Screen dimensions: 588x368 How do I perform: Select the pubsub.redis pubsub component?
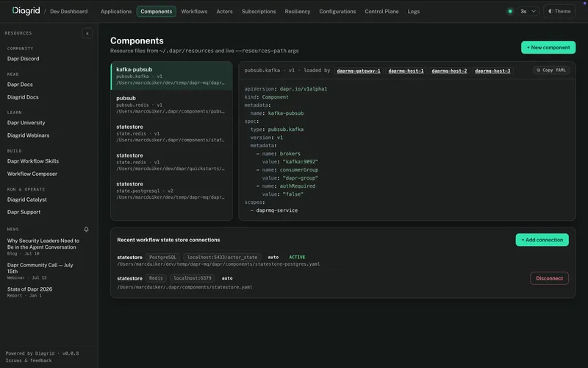point(171,105)
